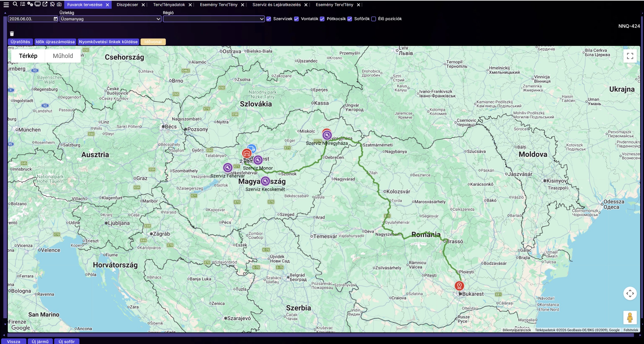Image resolution: width=644 pixels, height=344 pixels.
Task: Switch to the Terv/Tényadatok tab
Action: (169, 5)
